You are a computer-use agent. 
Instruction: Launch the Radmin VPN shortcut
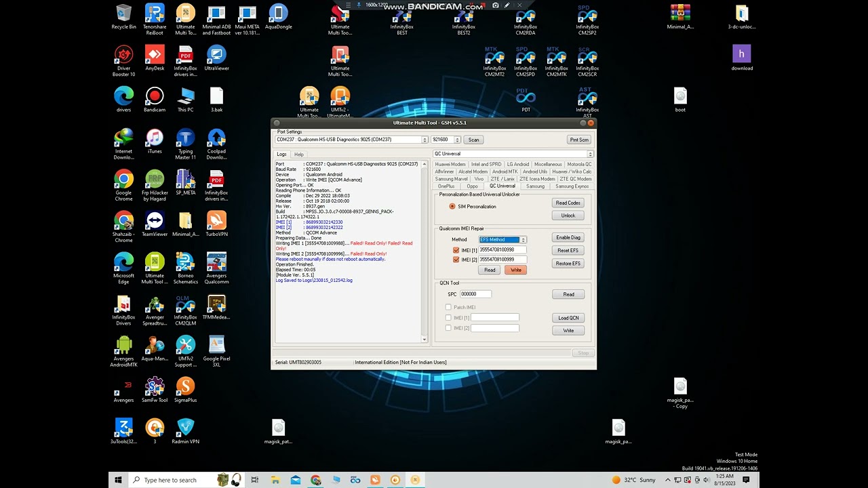point(185,429)
